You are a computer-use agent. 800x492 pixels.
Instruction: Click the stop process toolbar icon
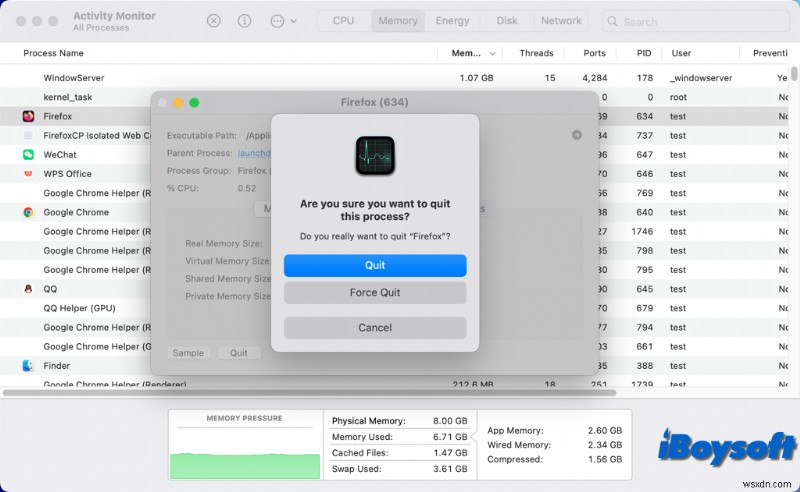(x=214, y=21)
